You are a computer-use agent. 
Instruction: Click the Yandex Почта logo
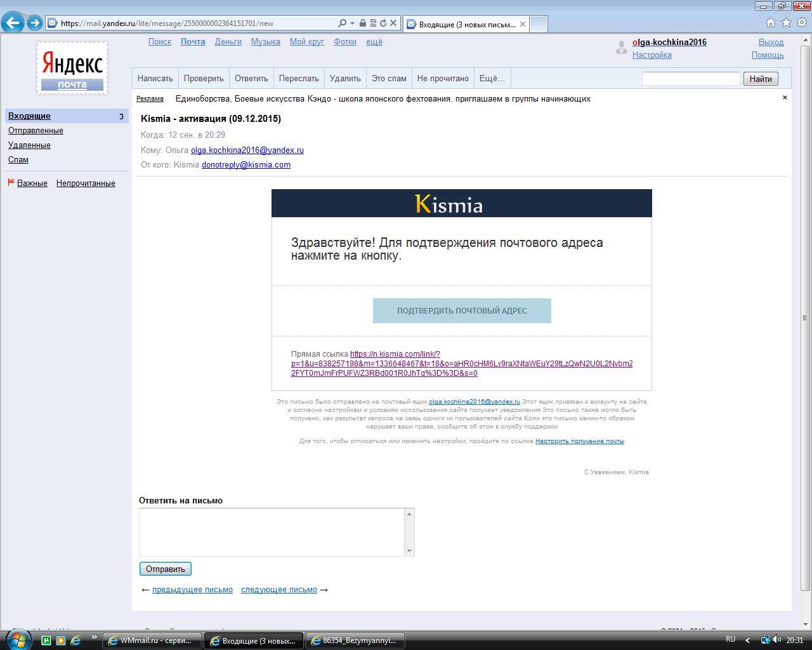click(x=72, y=69)
